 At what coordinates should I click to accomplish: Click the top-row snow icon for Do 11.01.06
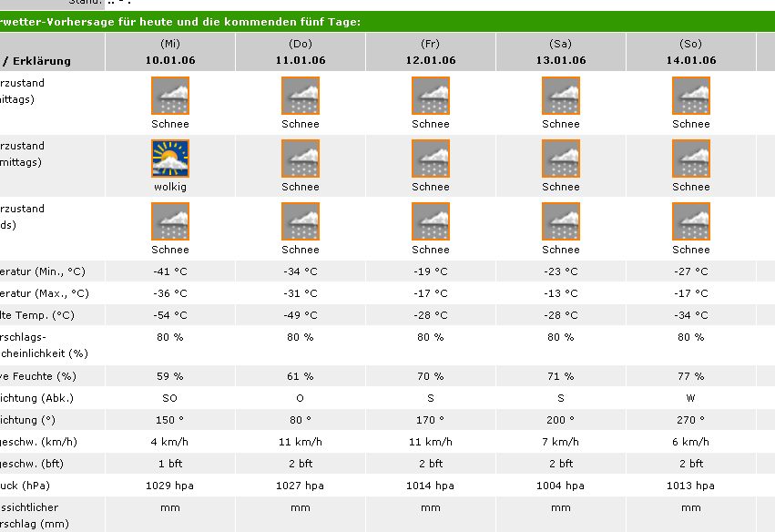[x=301, y=96]
